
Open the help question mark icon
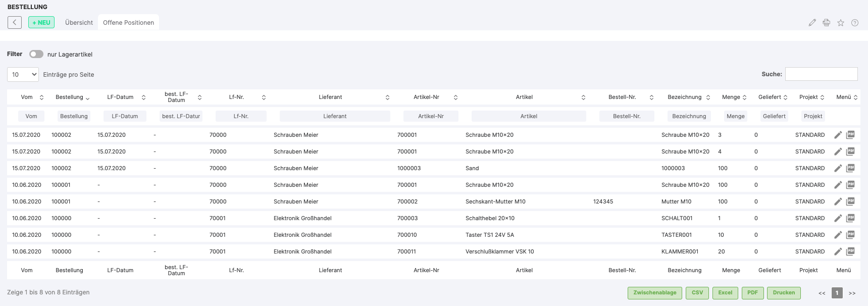pyautogui.click(x=855, y=23)
